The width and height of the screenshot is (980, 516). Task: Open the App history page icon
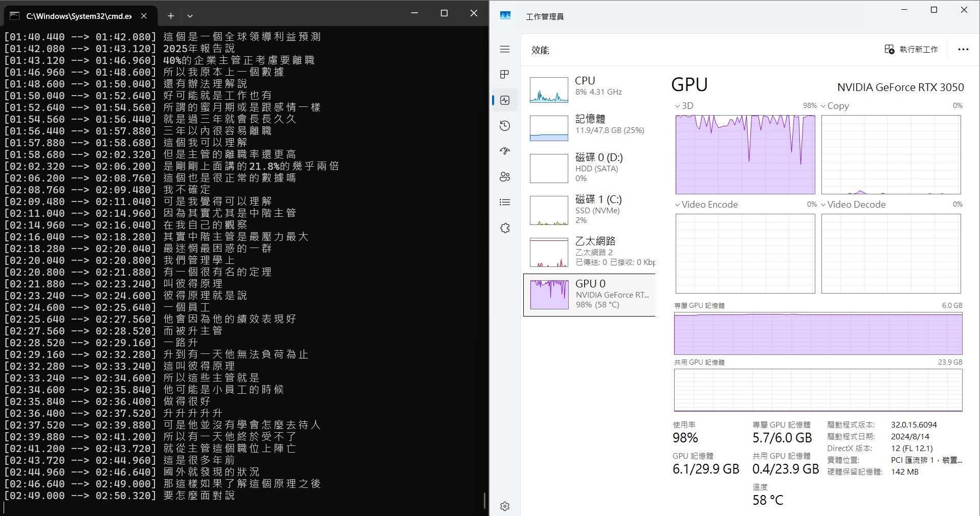(x=505, y=126)
